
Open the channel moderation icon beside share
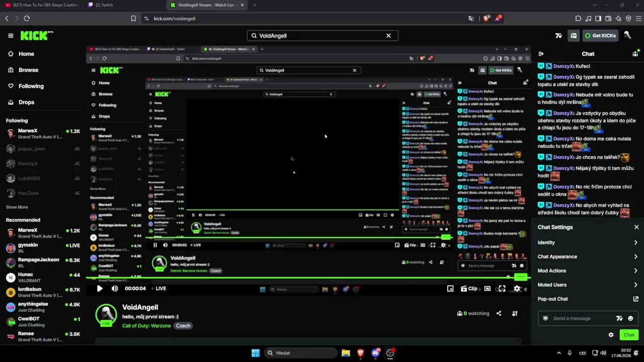(515, 313)
